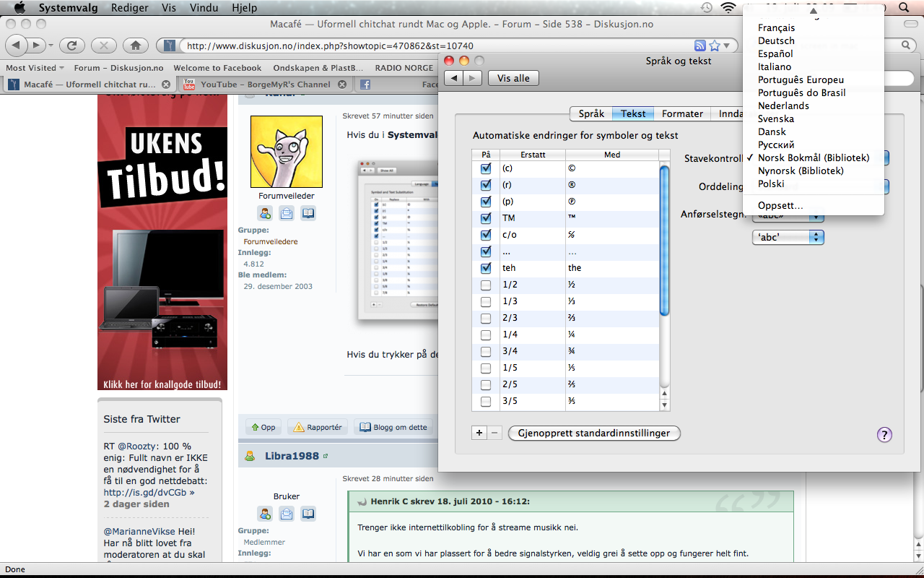Screen dimensions: 924x578
Task: Bookmark this page with the star icon
Action: coord(714,46)
